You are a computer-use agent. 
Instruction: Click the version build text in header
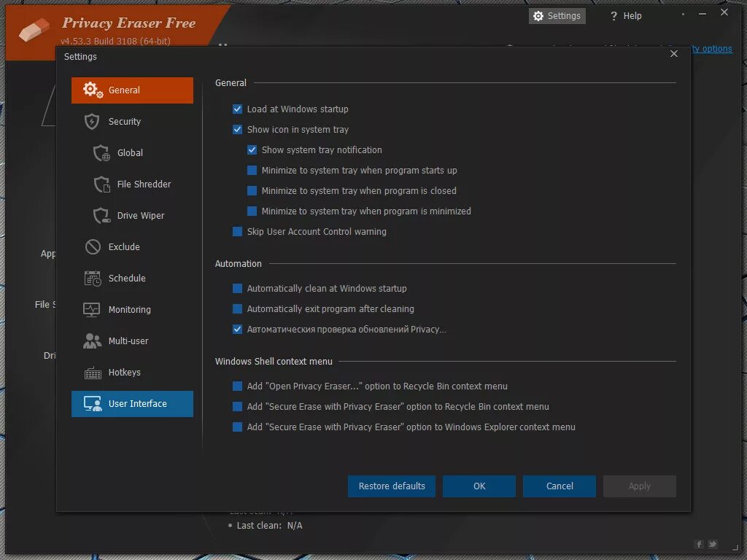pyautogui.click(x=115, y=42)
